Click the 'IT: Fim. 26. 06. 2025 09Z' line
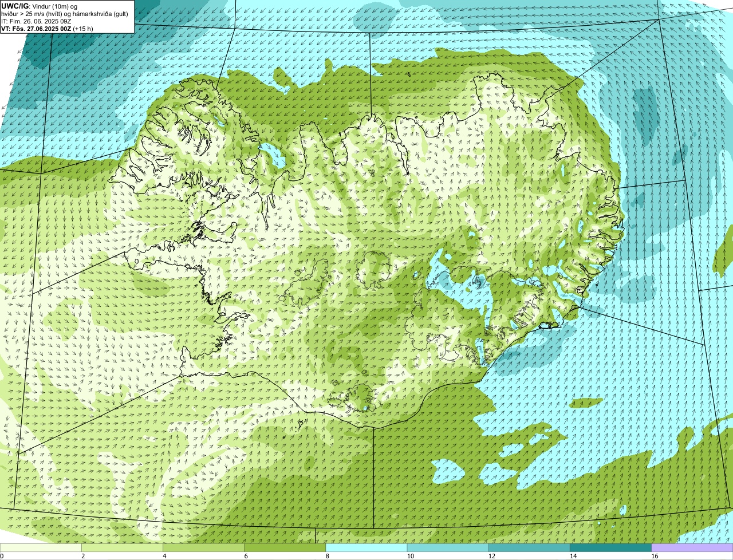This screenshot has height=560, width=733. click(36, 21)
